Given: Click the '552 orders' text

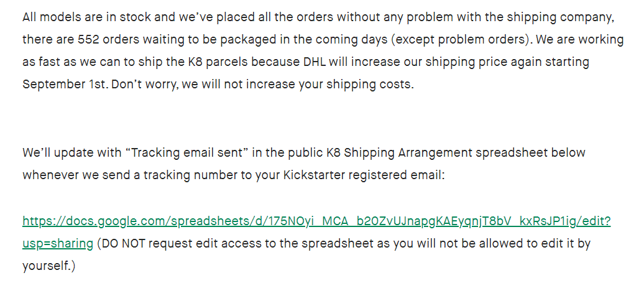Looking at the screenshot, I should (109, 40).
